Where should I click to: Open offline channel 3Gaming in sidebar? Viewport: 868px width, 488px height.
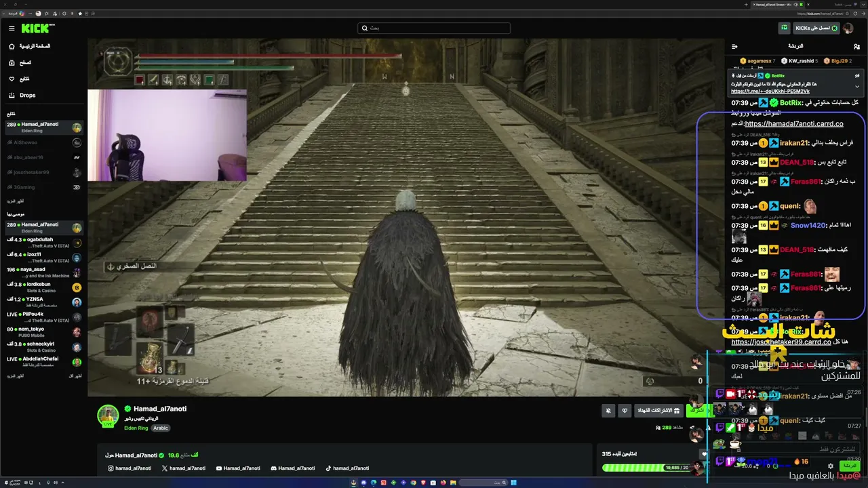tap(44, 187)
